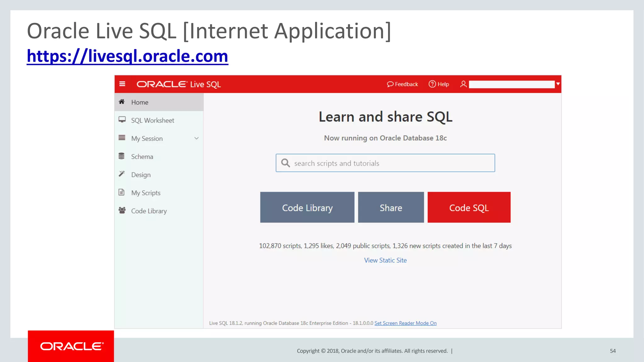Select Schema in sidebar
Screen dimensions: 644x362
pyautogui.click(x=159, y=156)
